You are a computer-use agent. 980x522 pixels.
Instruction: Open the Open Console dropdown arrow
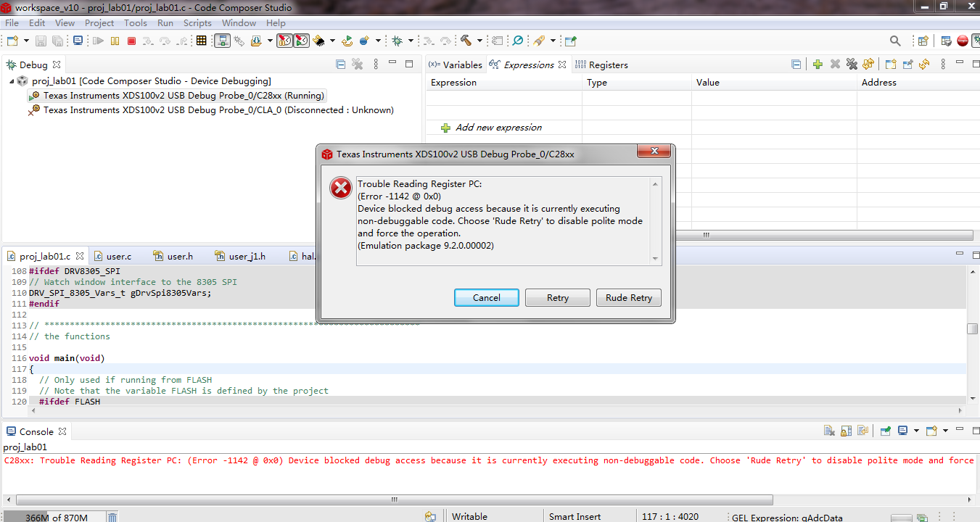tap(946, 431)
